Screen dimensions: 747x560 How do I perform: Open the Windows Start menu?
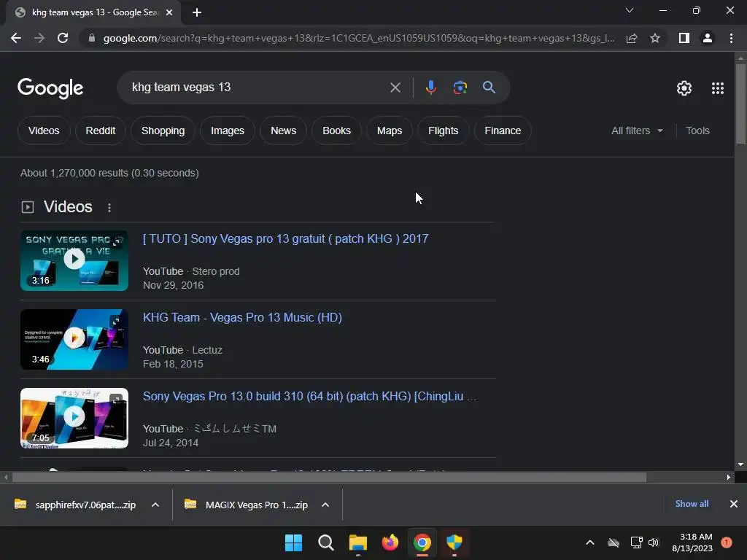(293, 542)
